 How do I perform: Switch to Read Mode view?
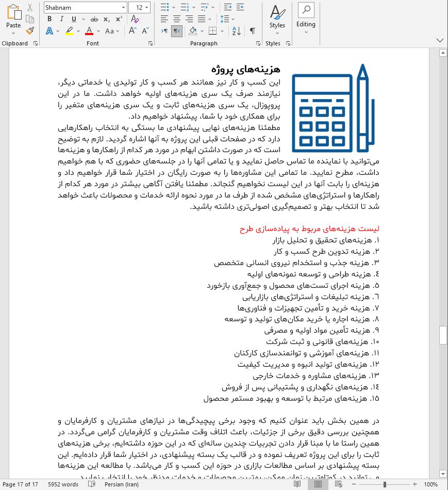point(297,484)
